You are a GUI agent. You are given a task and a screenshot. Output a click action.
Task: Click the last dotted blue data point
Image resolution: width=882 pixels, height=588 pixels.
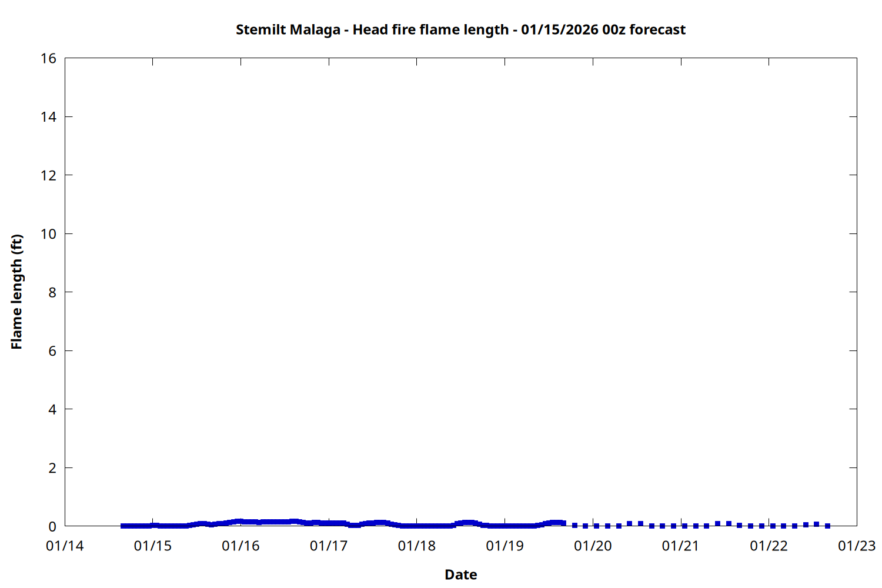click(827, 526)
